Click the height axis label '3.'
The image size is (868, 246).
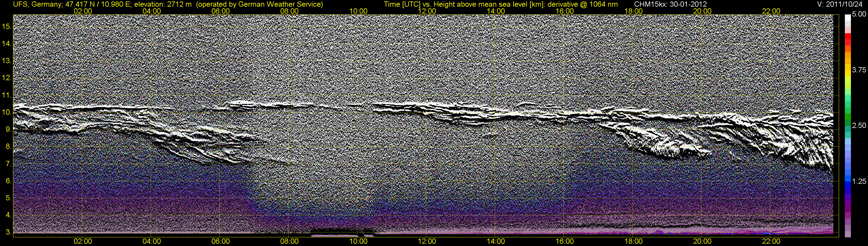pyautogui.click(x=8, y=232)
